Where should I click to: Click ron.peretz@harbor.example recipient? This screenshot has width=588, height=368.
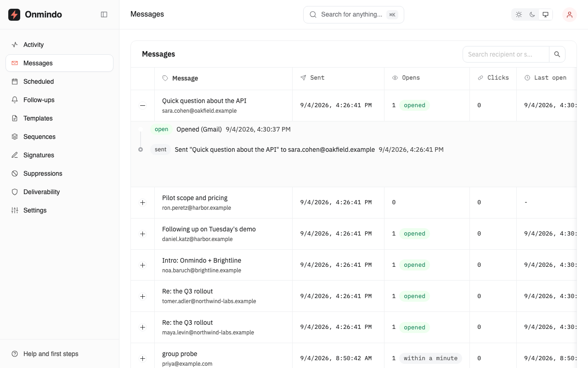click(197, 208)
